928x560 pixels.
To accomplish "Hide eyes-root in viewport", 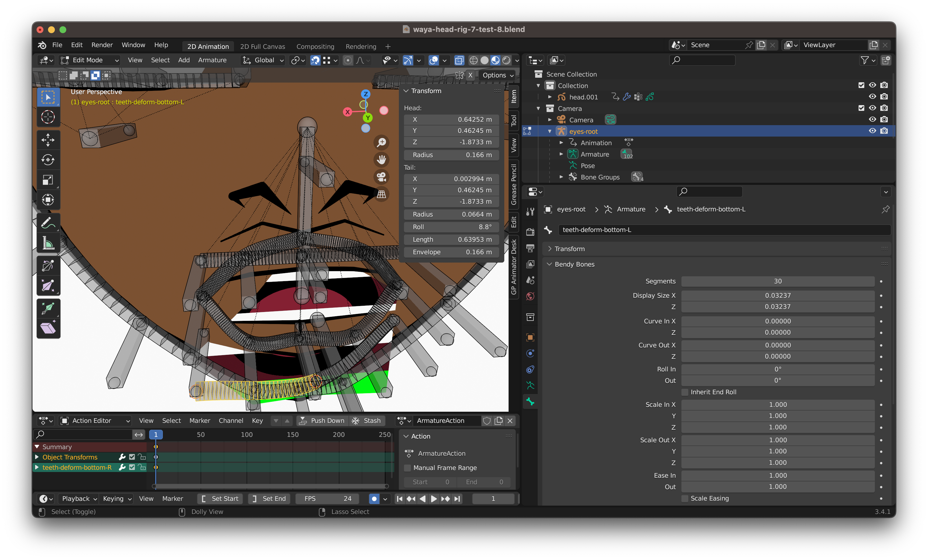I will (x=872, y=131).
